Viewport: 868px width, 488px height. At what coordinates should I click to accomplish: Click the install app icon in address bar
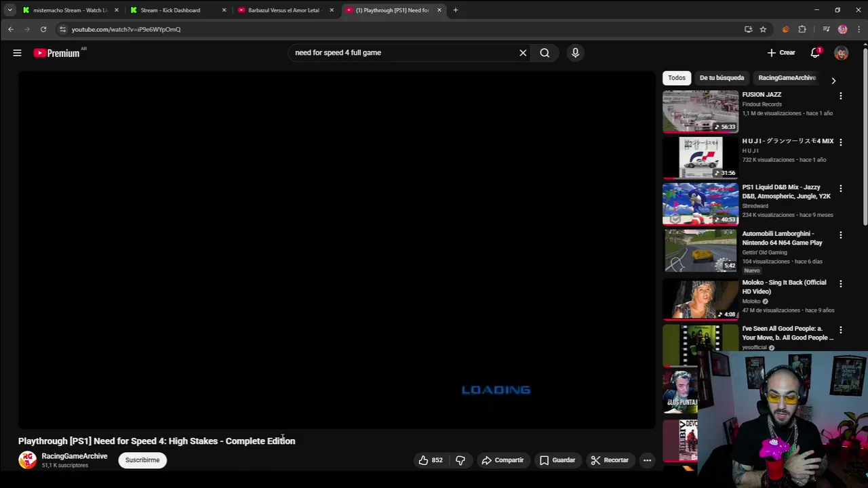748,29
